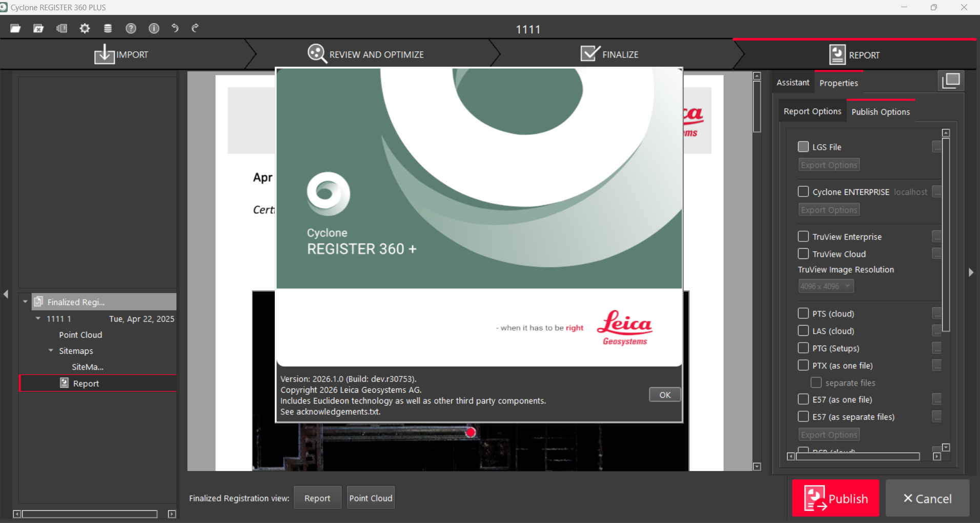The image size is (980, 523).
Task: Enable the Cyclone ENTERPRISE checkbox
Action: 803,191
